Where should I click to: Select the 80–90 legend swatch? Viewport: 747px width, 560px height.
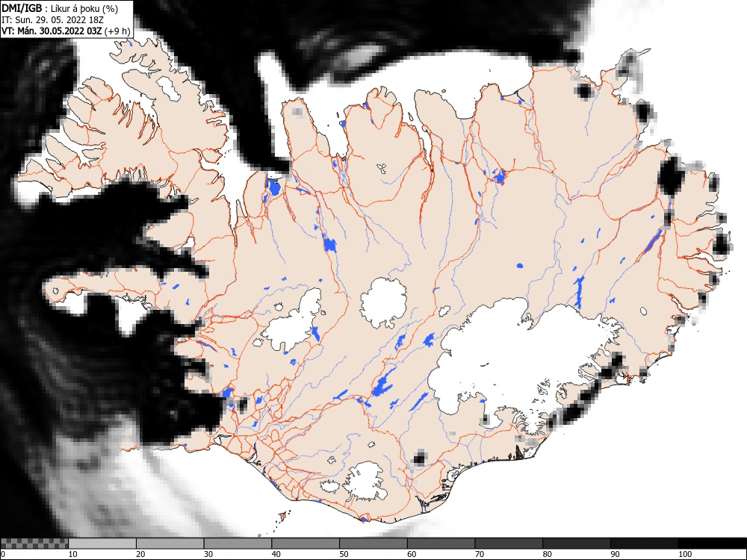(577, 544)
